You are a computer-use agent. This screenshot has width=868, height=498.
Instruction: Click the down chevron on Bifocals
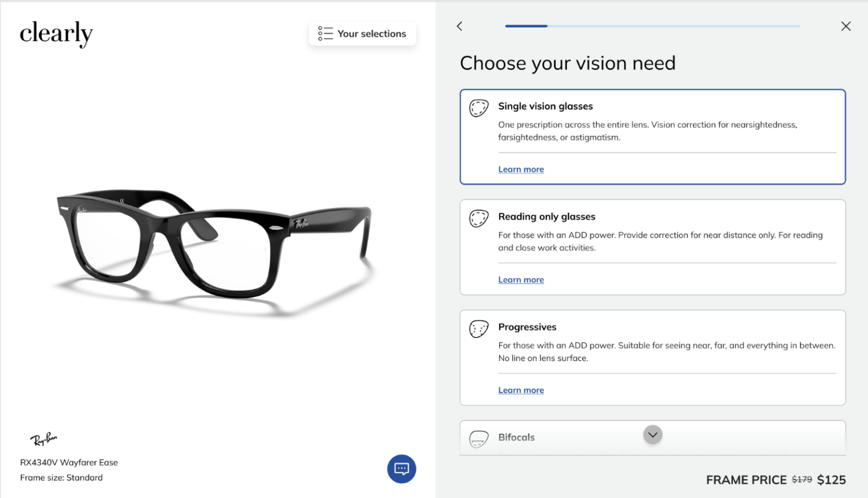(x=653, y=435)
